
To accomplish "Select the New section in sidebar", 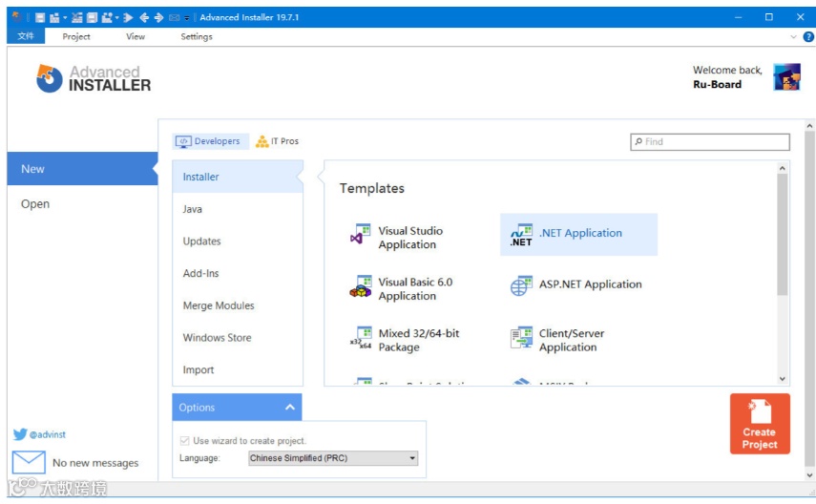I will (x=82, y=169).
